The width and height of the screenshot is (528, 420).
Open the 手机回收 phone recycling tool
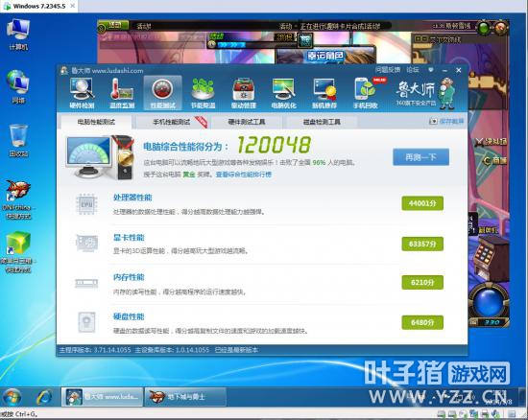coord(366,93)
